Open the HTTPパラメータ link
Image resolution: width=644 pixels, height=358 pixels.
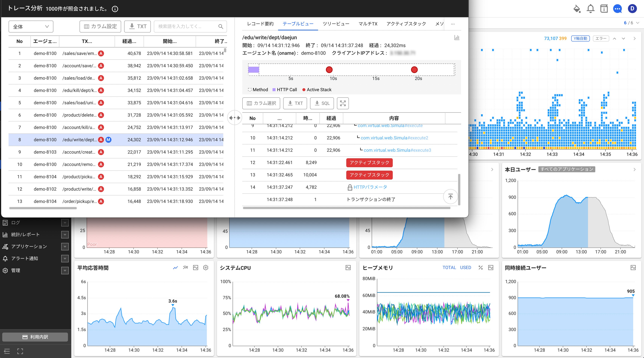point(370,187)
